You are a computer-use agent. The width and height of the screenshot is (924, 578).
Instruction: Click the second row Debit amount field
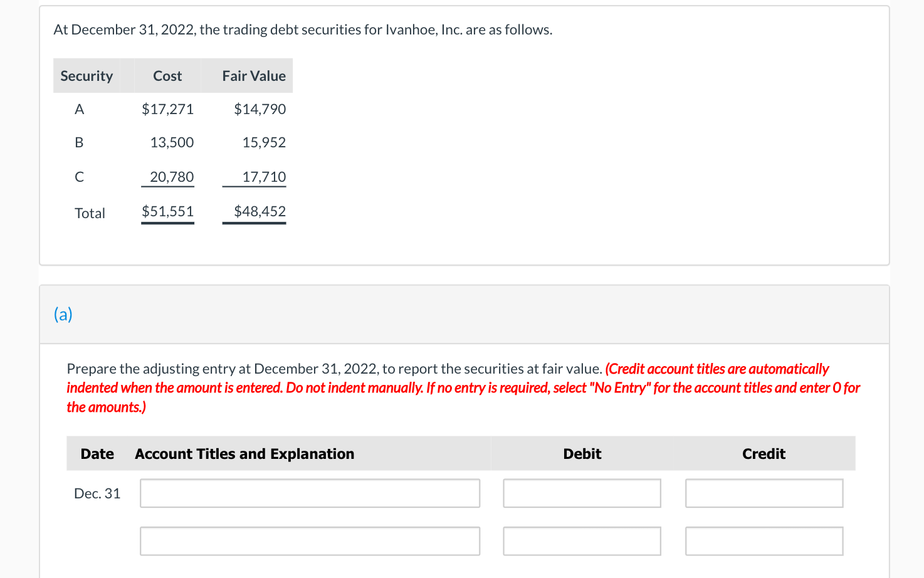(582, 541)
